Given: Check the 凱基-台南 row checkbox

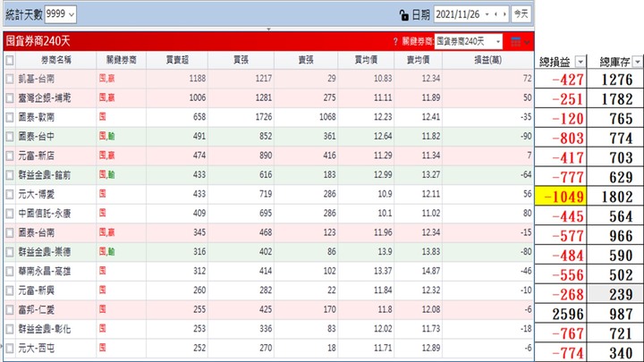Looking at the screenshot, I should click(10, 79).
